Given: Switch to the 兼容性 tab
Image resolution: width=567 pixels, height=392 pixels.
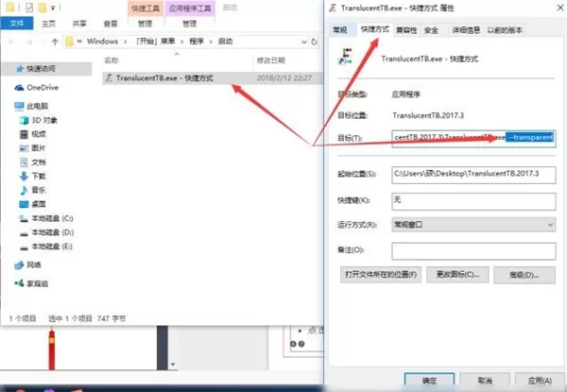Looking at the screenshot, I should [x=406, y=30].
